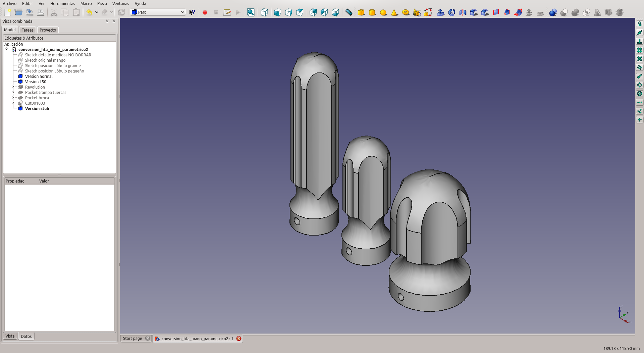Open the undo history dropdown arrow
Viewport: 644px width, 353px height.
(97, 12)
